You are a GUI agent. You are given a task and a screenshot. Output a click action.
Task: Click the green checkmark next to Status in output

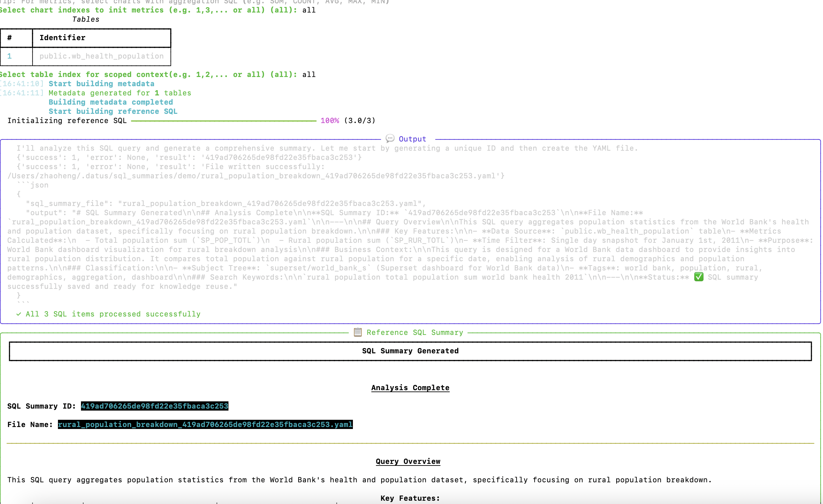tap(699, 277)
